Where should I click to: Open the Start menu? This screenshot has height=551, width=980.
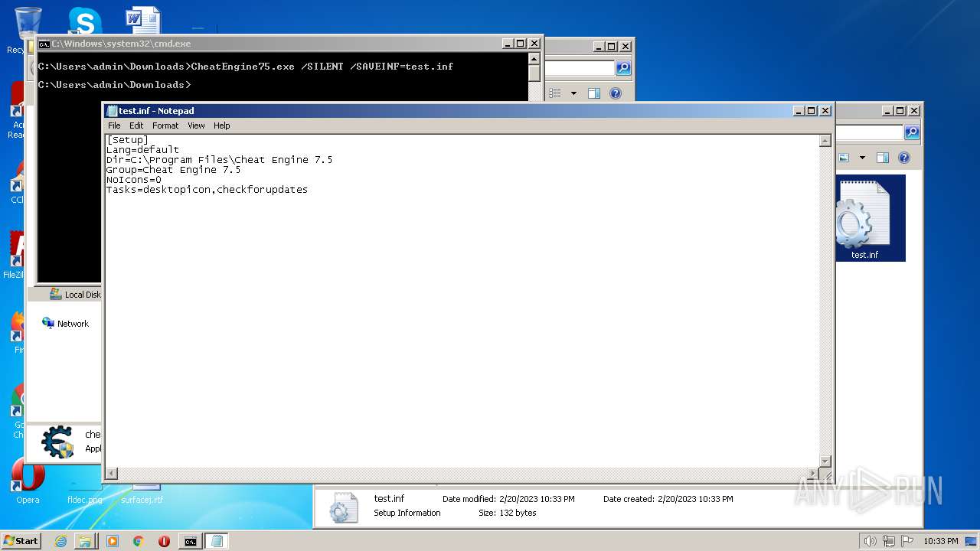coord(21,541)
